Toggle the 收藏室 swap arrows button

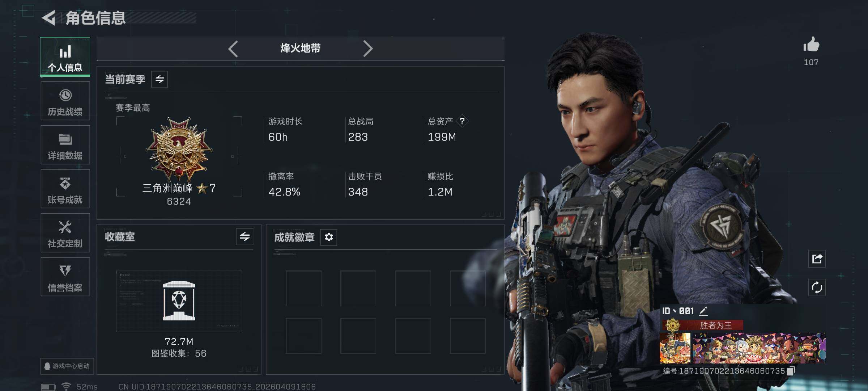(x=244, y=237)
